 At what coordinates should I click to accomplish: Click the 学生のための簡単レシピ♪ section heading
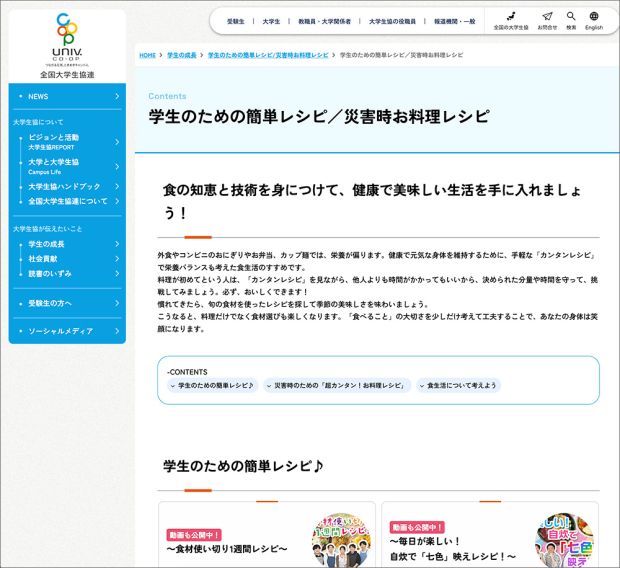point(243,466)
